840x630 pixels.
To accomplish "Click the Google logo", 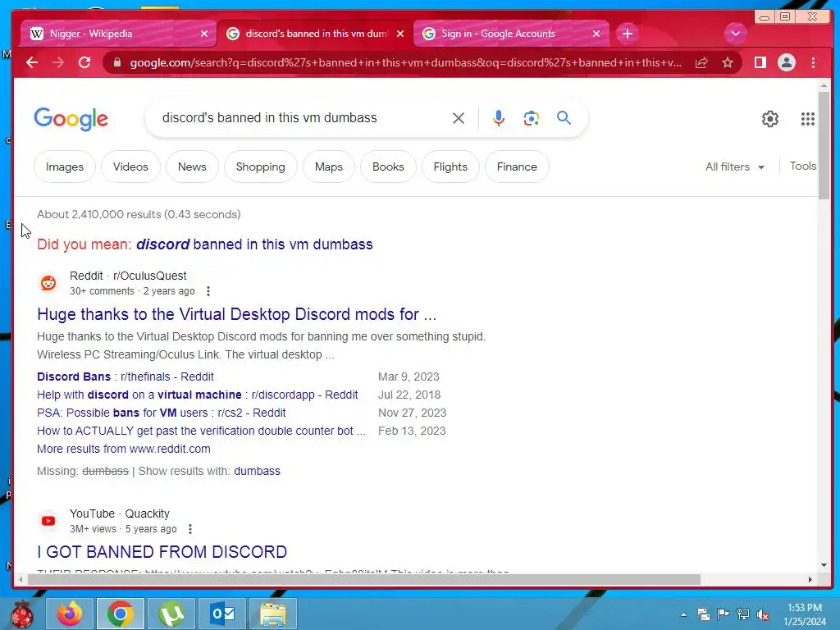I will pyautogui.click(x=71, y=119).
